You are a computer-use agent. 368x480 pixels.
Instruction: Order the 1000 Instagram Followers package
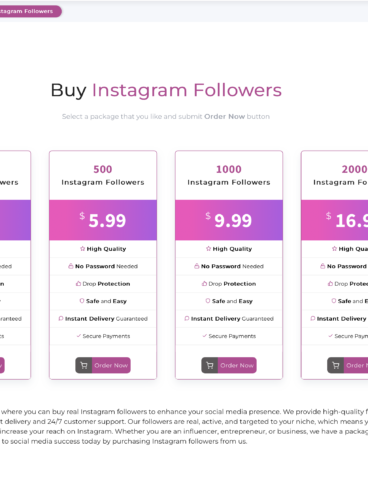(229, 365)
